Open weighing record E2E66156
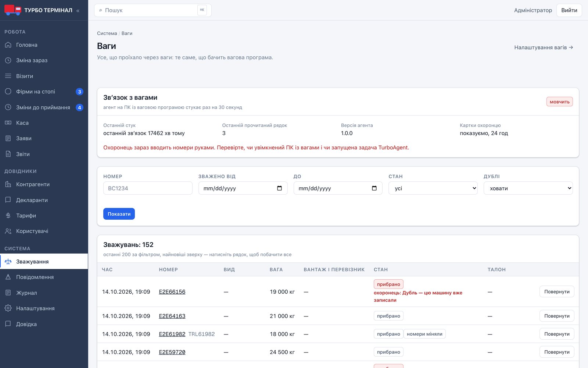Image resolution: width=588 pixels, height=368 pixels. pos(172,292)
